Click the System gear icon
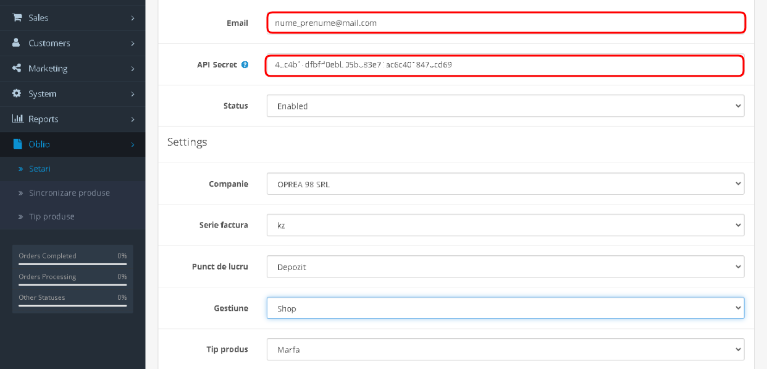The image size is (767, 369). 17,93
